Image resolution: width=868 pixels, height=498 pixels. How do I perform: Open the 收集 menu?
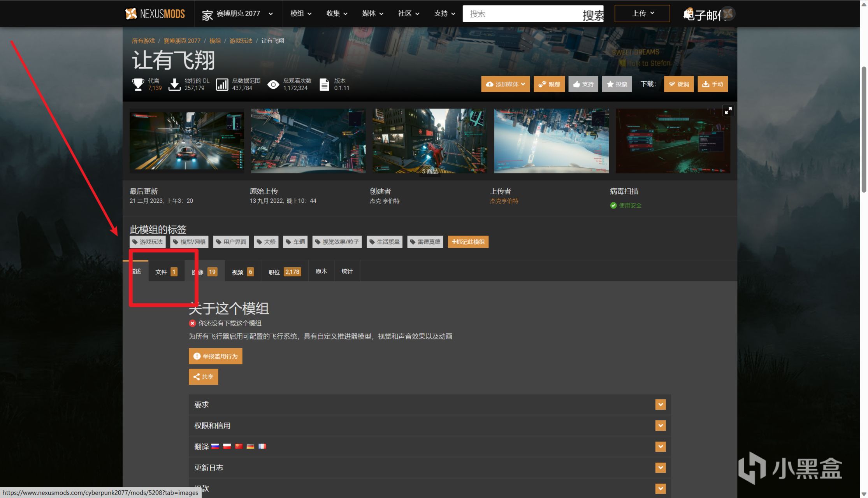337,14
